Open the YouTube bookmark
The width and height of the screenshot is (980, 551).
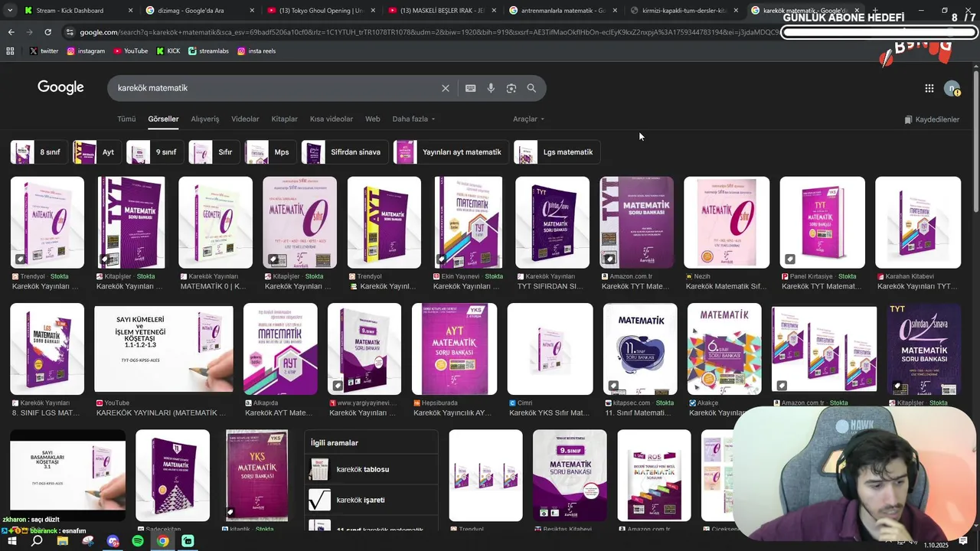131,51
